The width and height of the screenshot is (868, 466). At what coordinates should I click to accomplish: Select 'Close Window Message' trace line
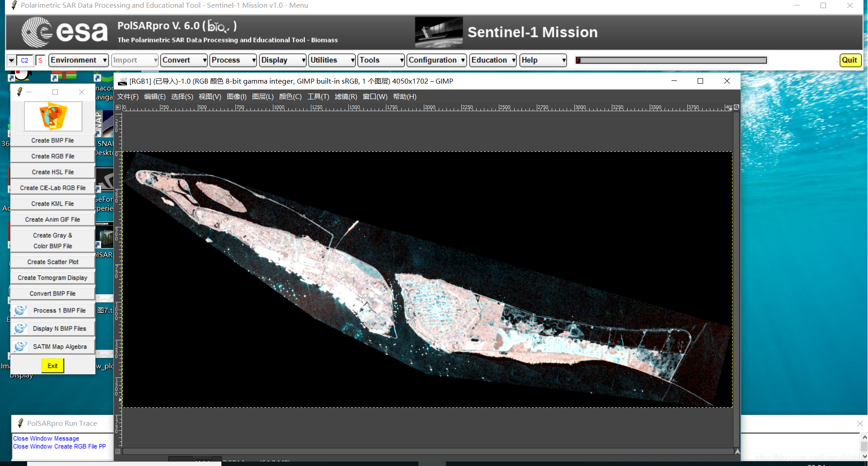coord(46,438)
